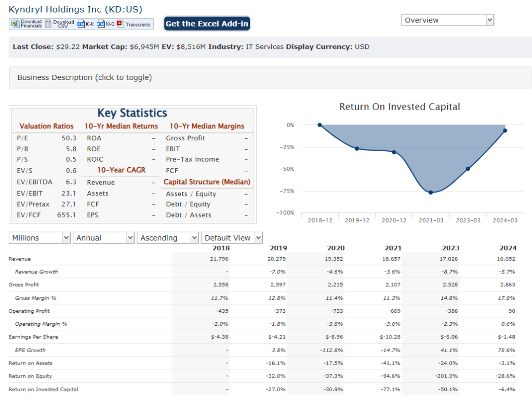Viewport: 532px width, 401px height.
Task: Click the 2020 EPS Growth value -112.8%
Action: point(331,350)
